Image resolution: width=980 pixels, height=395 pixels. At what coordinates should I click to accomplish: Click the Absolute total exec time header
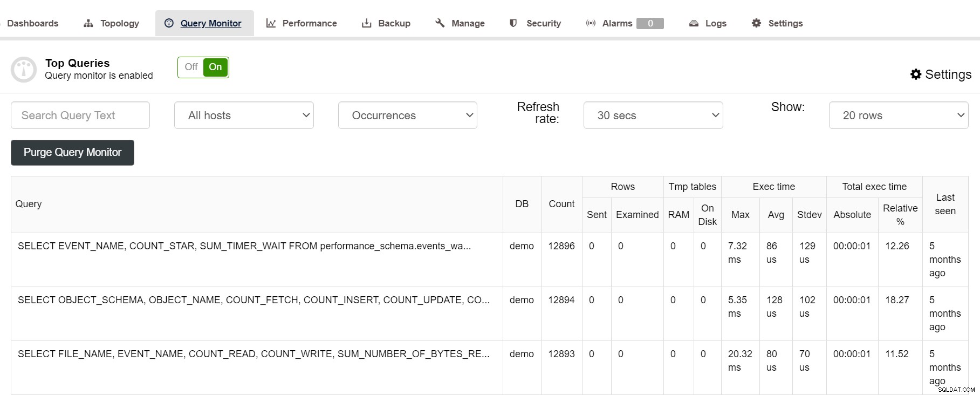[x=852, y=215]
